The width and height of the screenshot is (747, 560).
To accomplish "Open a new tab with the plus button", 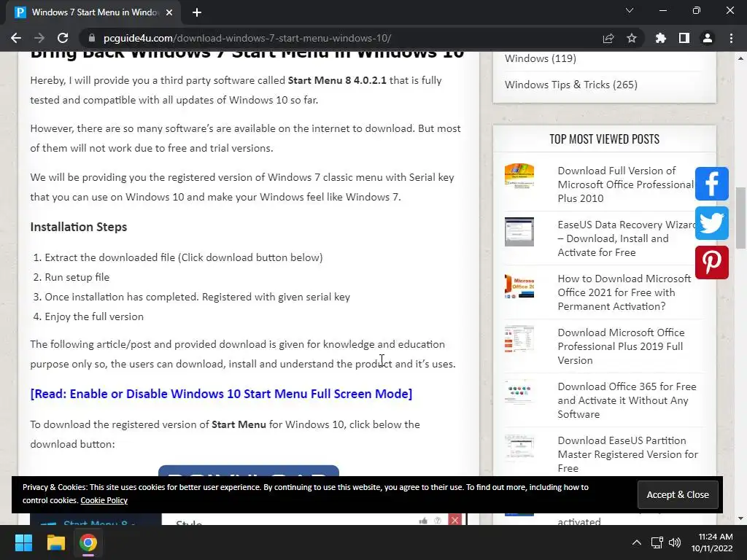I will (x=197, y=12).
